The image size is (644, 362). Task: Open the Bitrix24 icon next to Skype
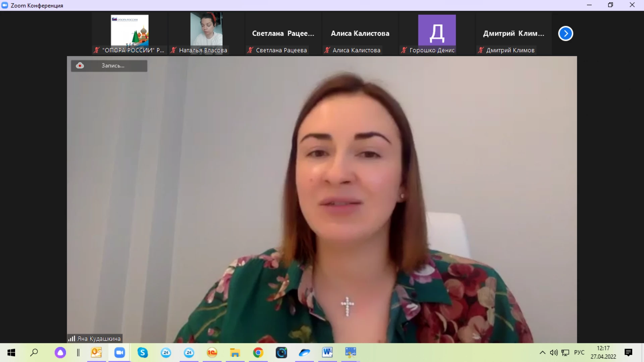pos(166,353)
